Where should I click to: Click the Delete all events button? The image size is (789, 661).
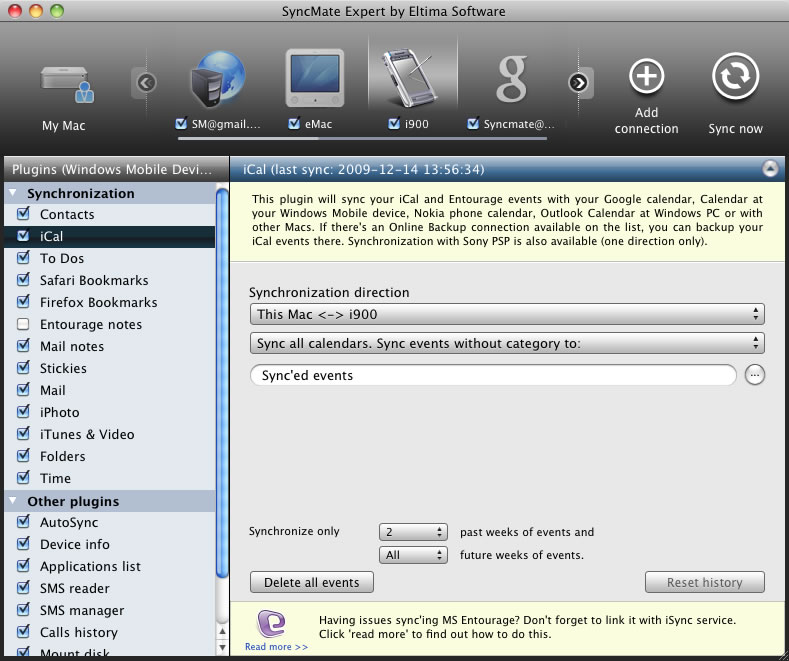pyautogui.click(x=312, y=583)
